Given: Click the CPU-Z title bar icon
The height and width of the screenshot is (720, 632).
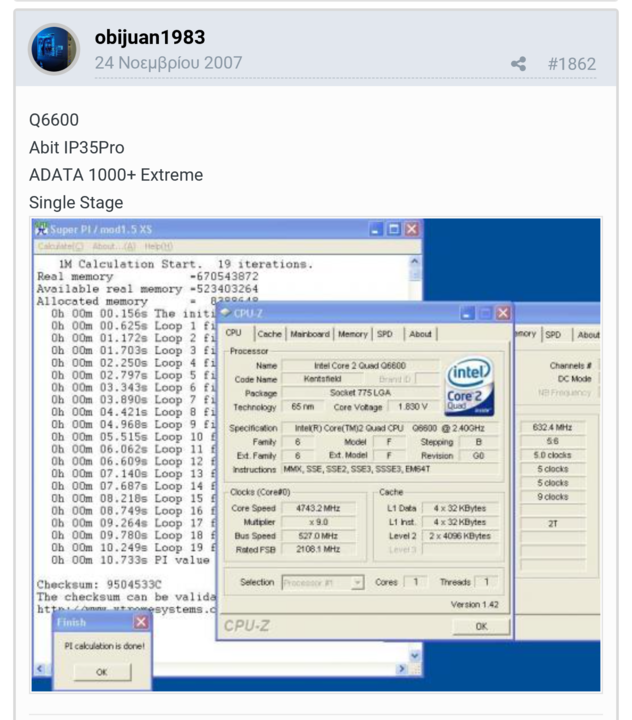Looking at the screenshot, I should (226, 313).
